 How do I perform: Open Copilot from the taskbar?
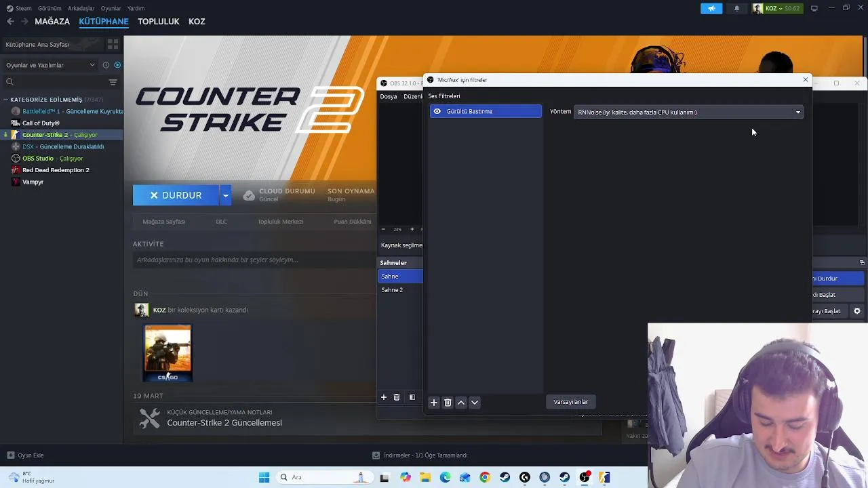click(406, 477)
